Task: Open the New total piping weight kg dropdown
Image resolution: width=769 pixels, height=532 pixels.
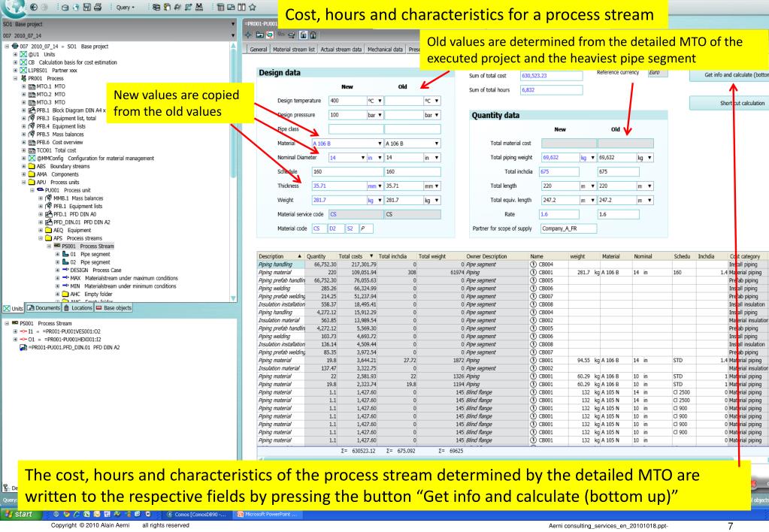Action: 592,157
